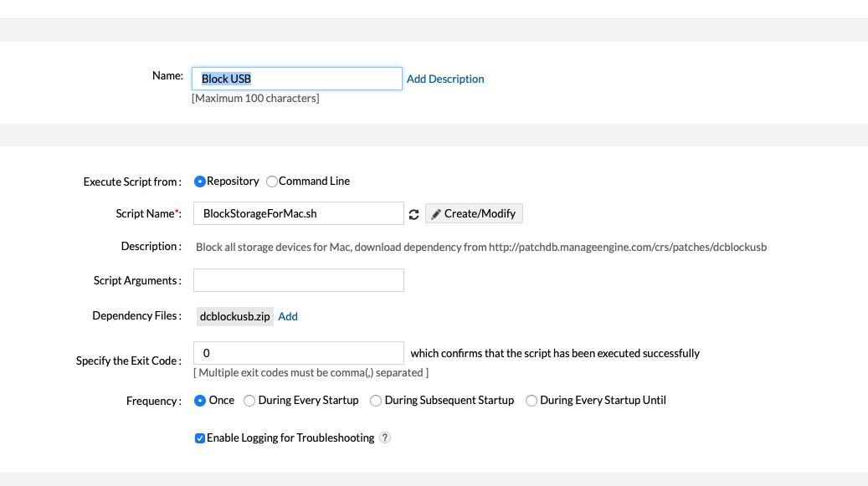
Task: Click into the Script Arguments field
Action: coord(299,280)
